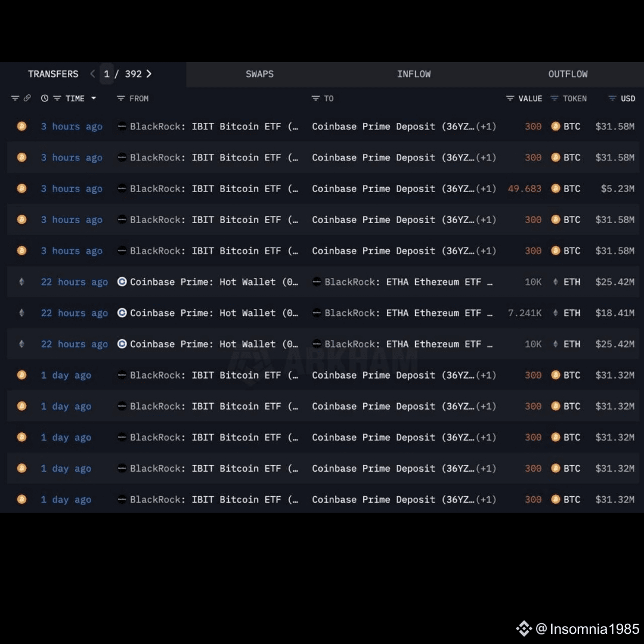The image size is (644, 644).
Task: Open the 3 hours ago transfer link
Action: (72, 126)
